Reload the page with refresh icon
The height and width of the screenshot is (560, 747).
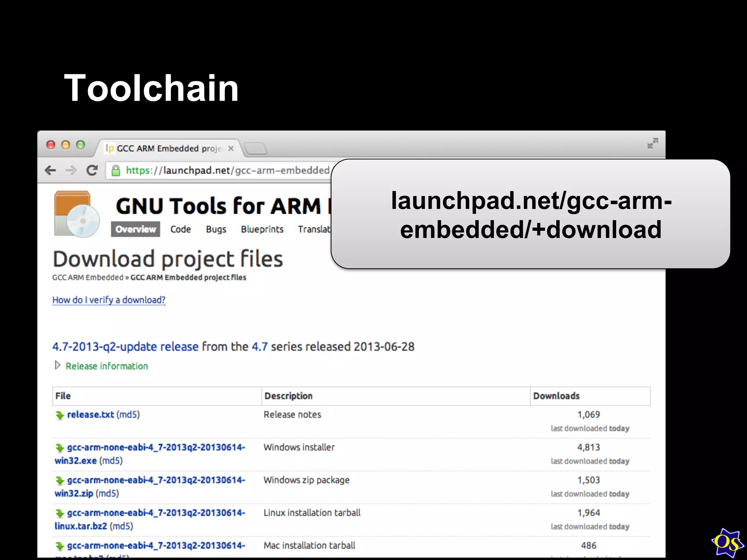tap(92, 170)
